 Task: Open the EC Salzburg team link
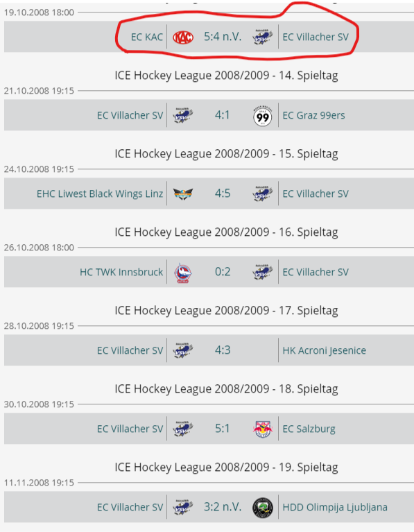click(x=309, y=429)
